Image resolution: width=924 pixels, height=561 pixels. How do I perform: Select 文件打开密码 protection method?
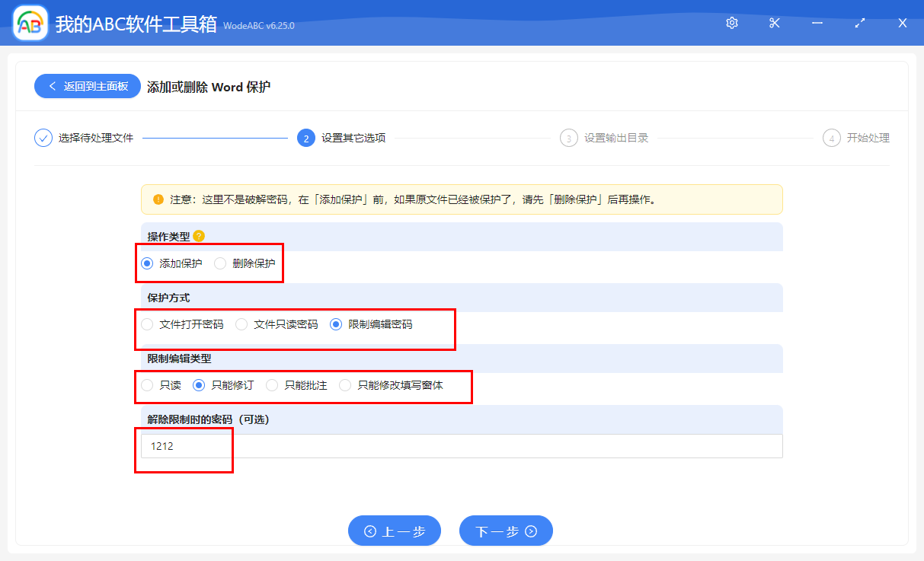click(x=147, y=324)
